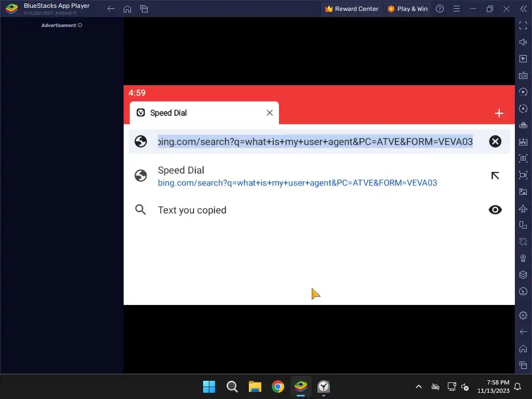Image resolution: width=532 pixels, height=399 pixels.
Task: Open File Explorer from taskbar
Action: (255, 387)
